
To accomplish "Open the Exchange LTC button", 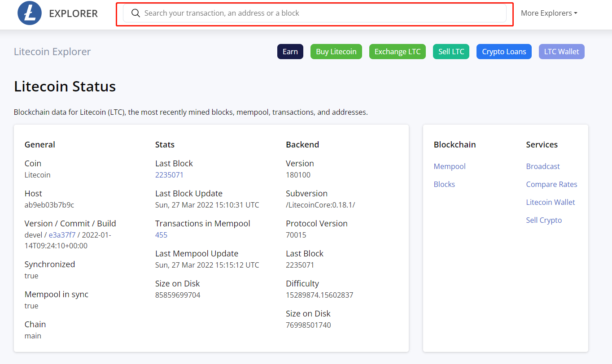I will 397,52.
